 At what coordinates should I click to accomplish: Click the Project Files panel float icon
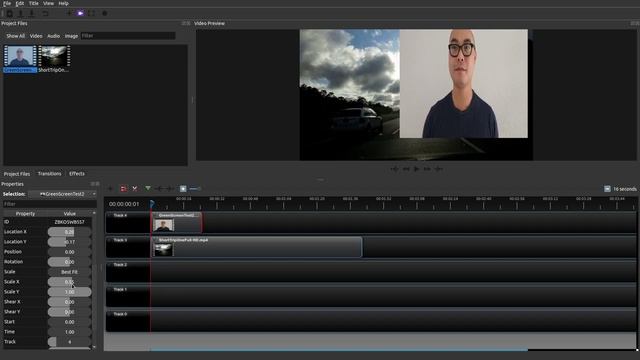[184, 23]
